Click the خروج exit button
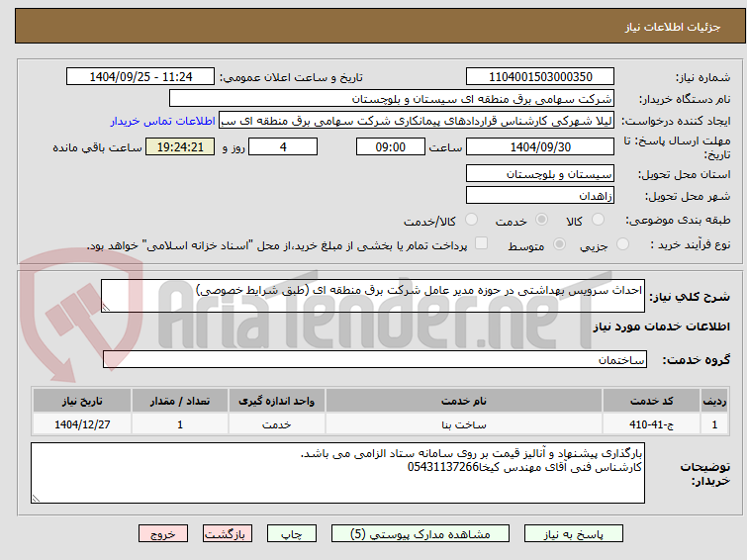 click(x=163, y=534)
